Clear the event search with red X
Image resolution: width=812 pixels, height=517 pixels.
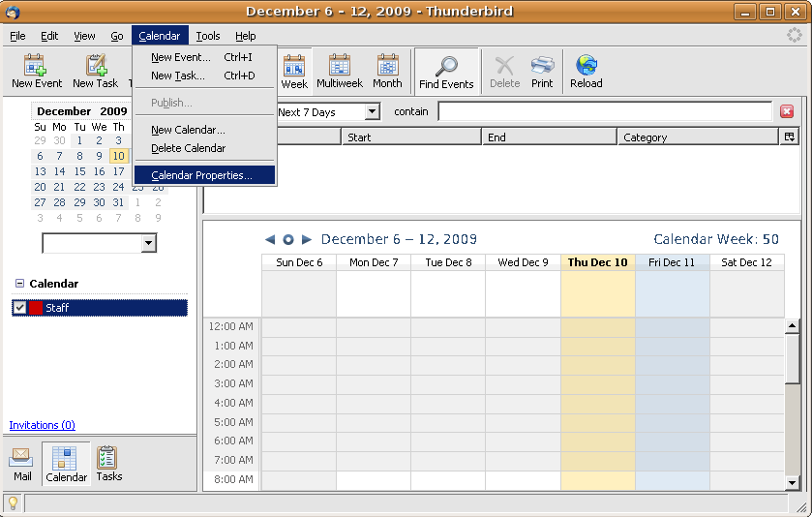[787, 111]
